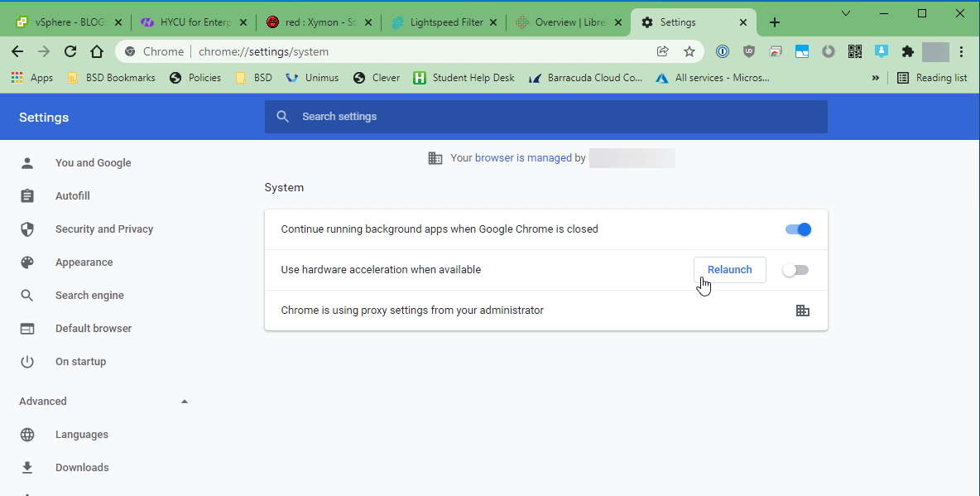Toggle the Use hardware acceleration switch off
Viewport: 980px width, 496px height.
795,269
